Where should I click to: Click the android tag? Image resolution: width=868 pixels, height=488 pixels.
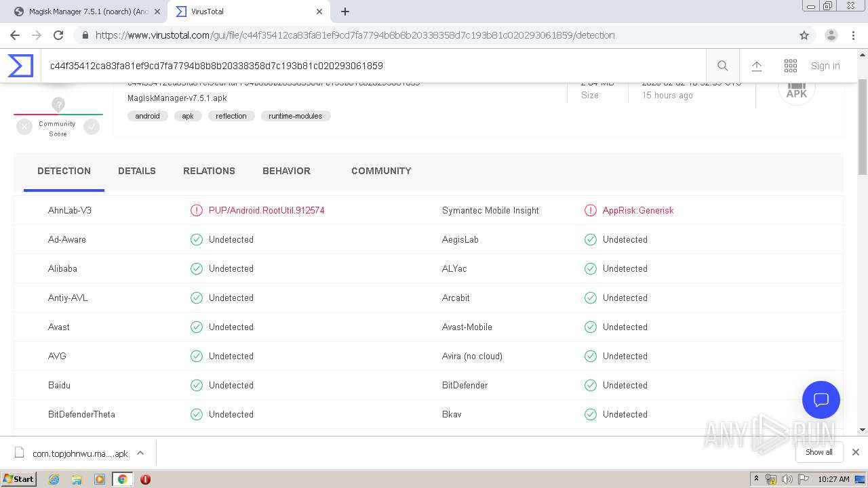click(147, 116)
